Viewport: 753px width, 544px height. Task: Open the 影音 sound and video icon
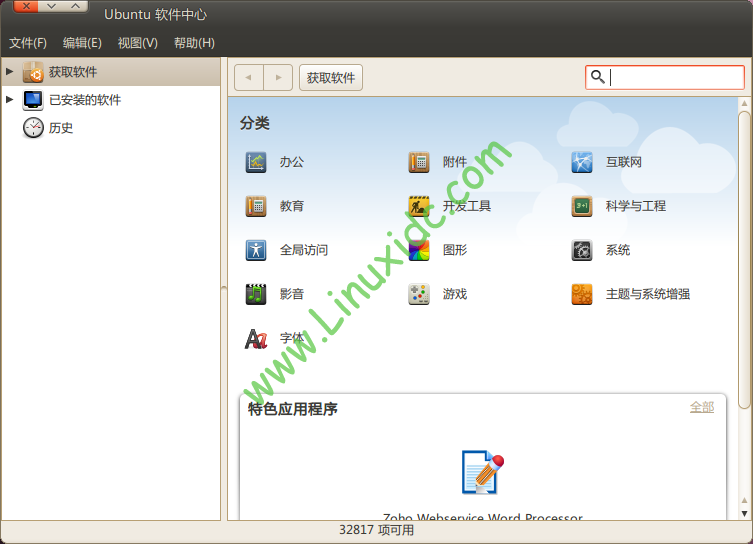(x=256, y=294)
